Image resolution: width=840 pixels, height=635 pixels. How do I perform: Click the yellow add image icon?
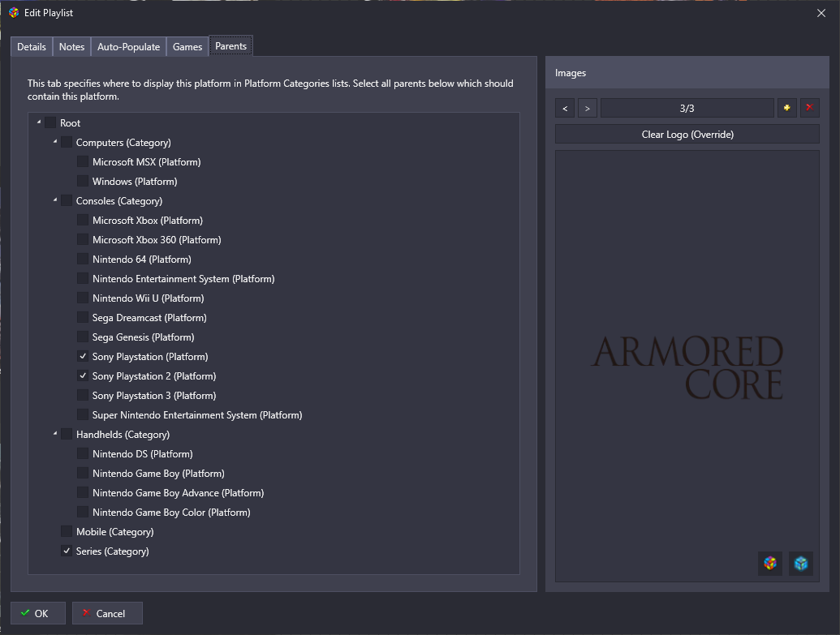pyautogui.click(x=786, y=108)
